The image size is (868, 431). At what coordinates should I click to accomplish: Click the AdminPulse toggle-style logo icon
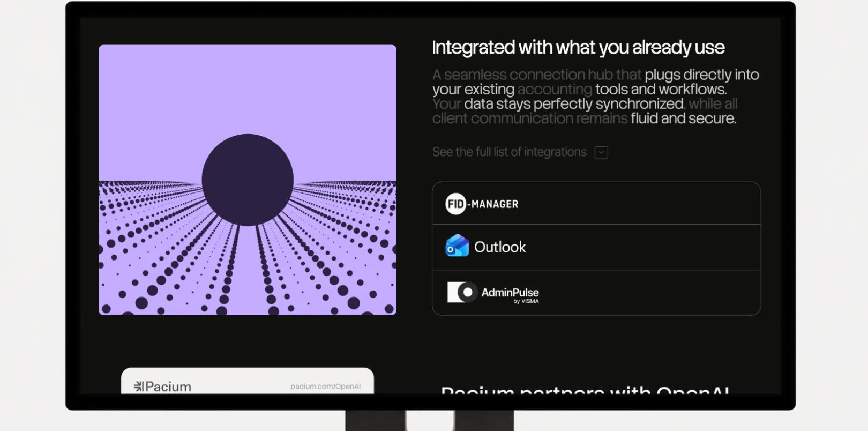tap(462, 292)
